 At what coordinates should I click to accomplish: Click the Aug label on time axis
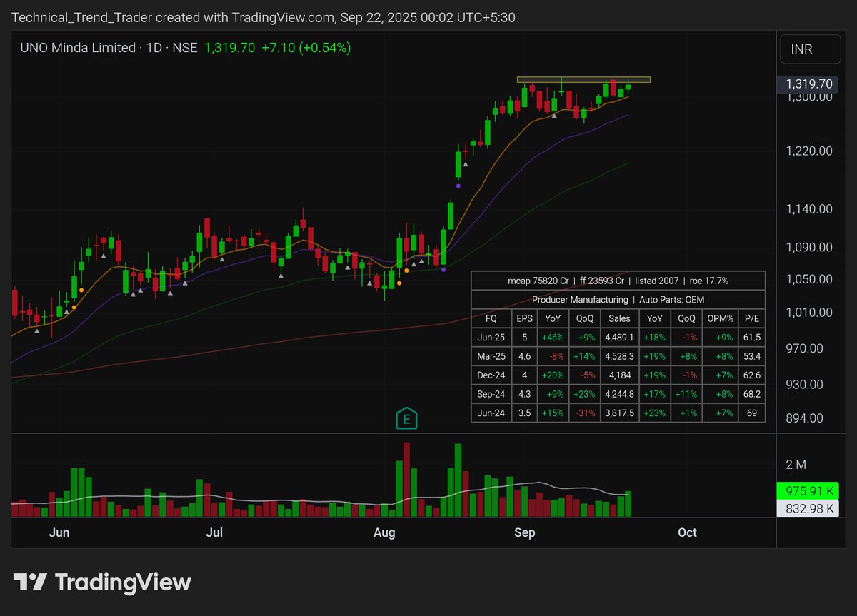pos(385,532)
